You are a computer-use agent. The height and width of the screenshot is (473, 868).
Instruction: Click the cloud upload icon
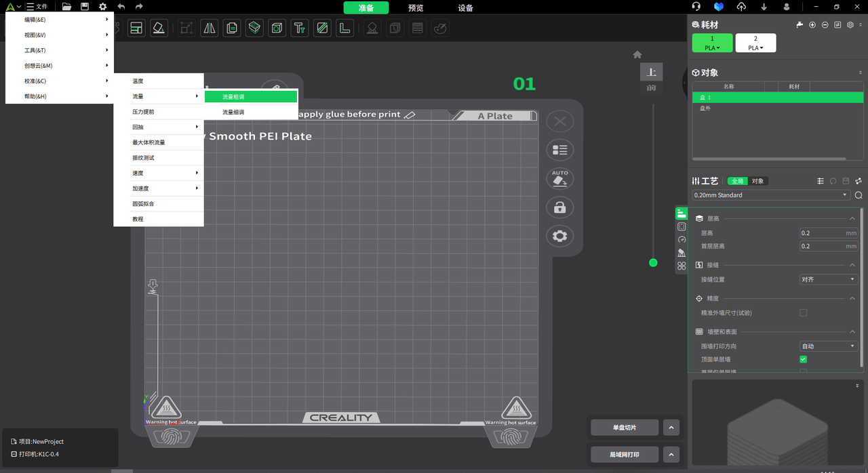pyautogui.click(x=741, y=7)
